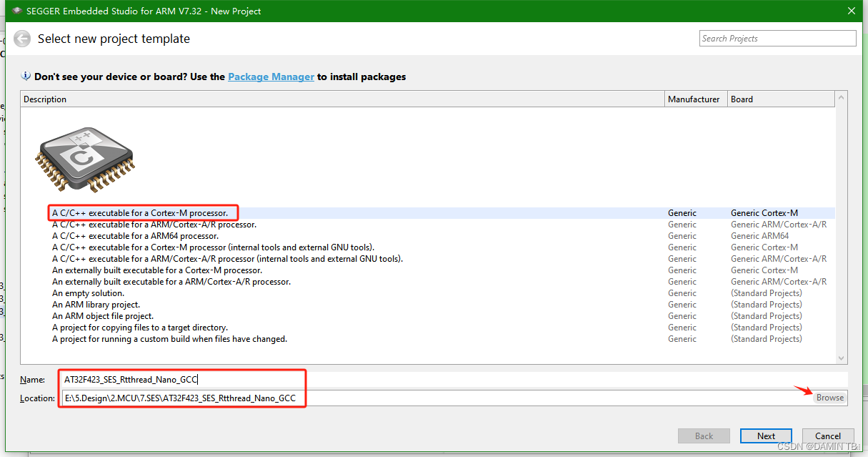
Task: Close the New Project dialog window
Action: click(x=851, y=11)
